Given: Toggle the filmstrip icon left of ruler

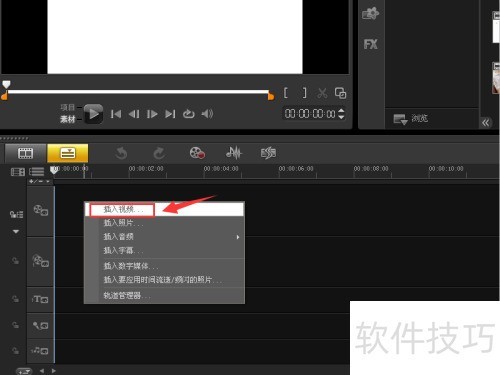Looking at the screenshot, I should 18,172.
